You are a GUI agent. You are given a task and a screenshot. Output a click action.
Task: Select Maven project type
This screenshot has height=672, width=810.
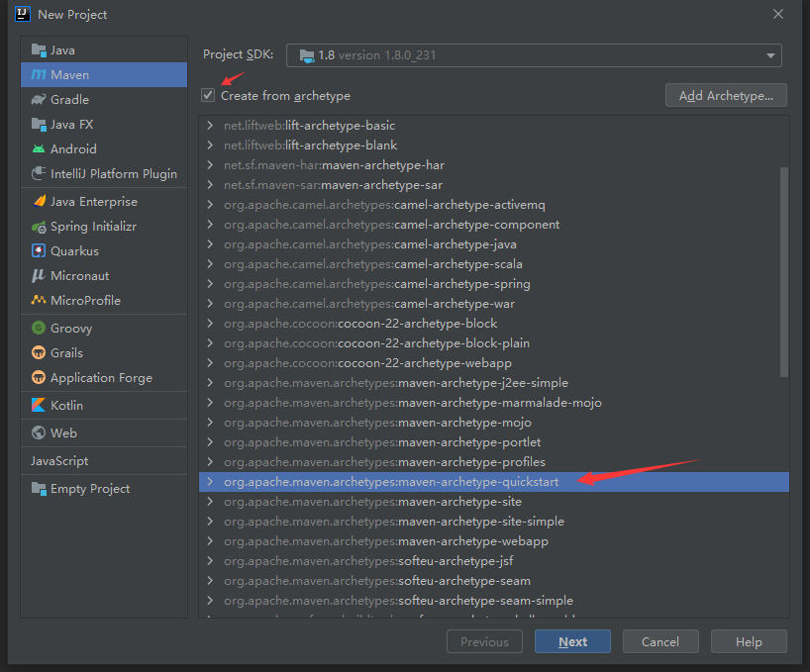point(104,75)
